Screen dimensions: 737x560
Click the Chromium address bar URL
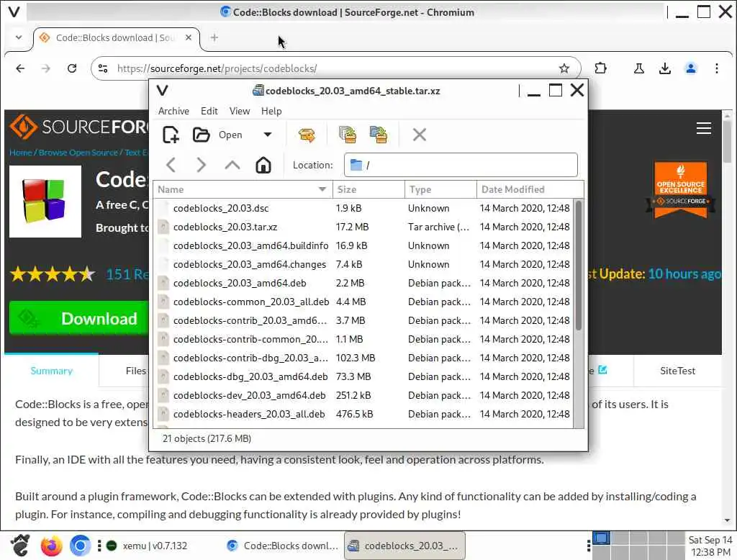(x=217, y=68)
